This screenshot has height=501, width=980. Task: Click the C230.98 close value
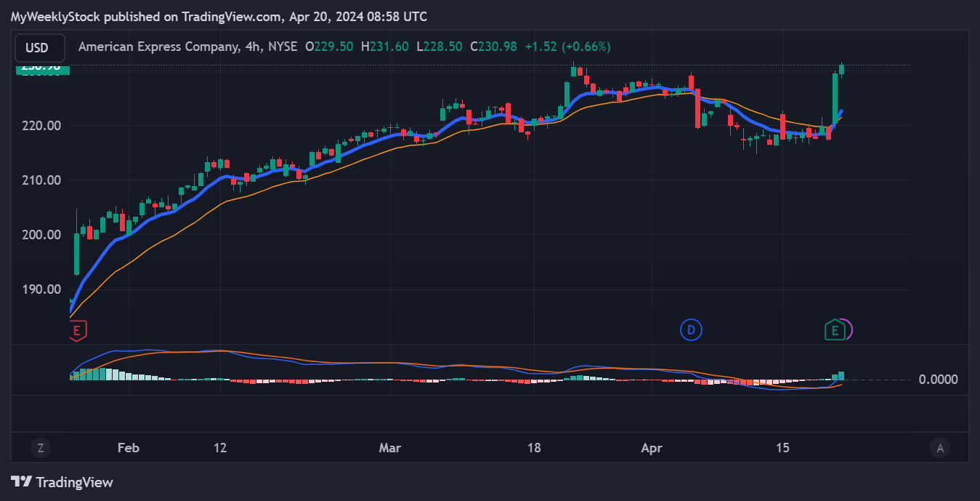(x=493, y=47)
